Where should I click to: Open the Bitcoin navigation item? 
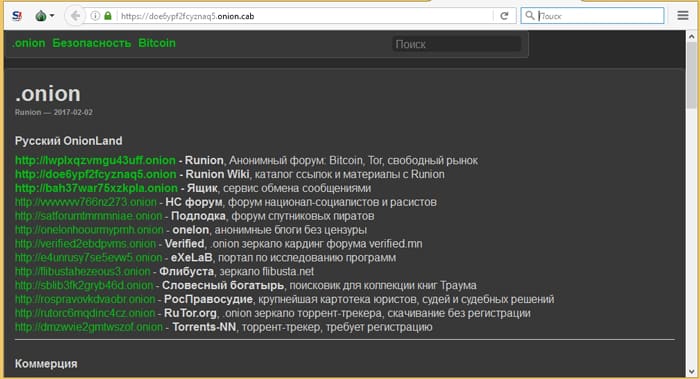click(x=157, y=43)
